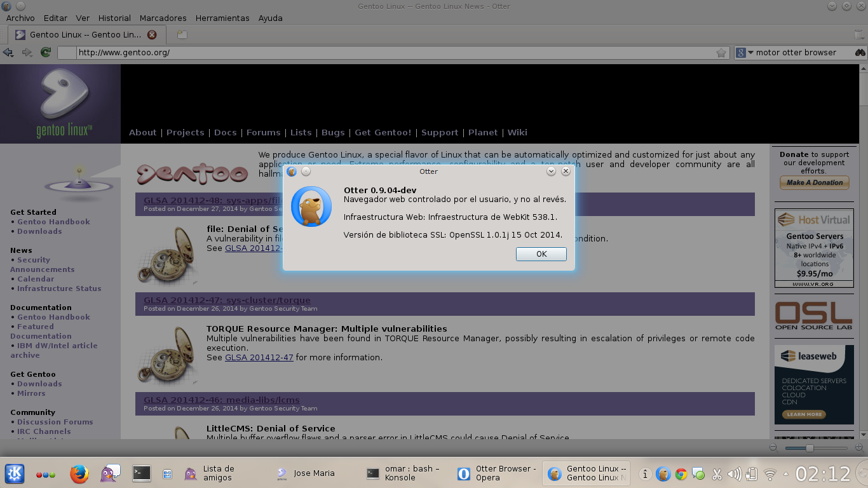Switch to omar : bash – Konsole
The width and height of the screenshot is (868, 488).
coord(407,473)
